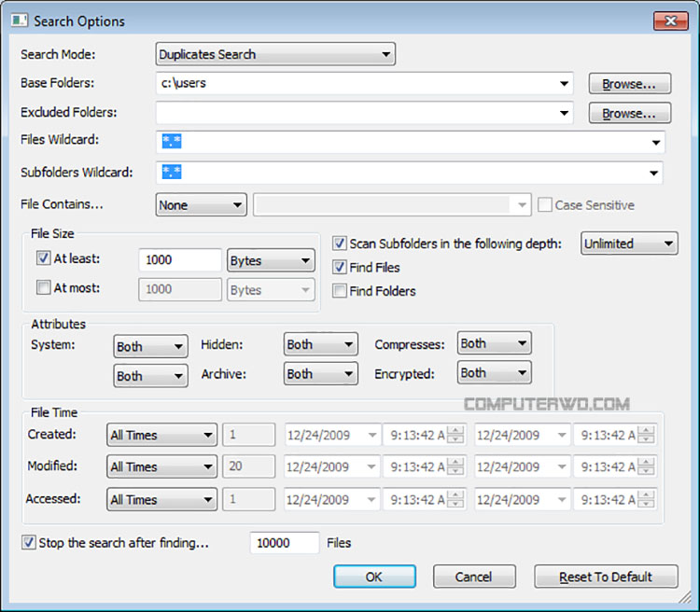This screenshot has height=612, width=700.
Task: Open the Search Mode dropdown
Action: [x=275, y=54]
